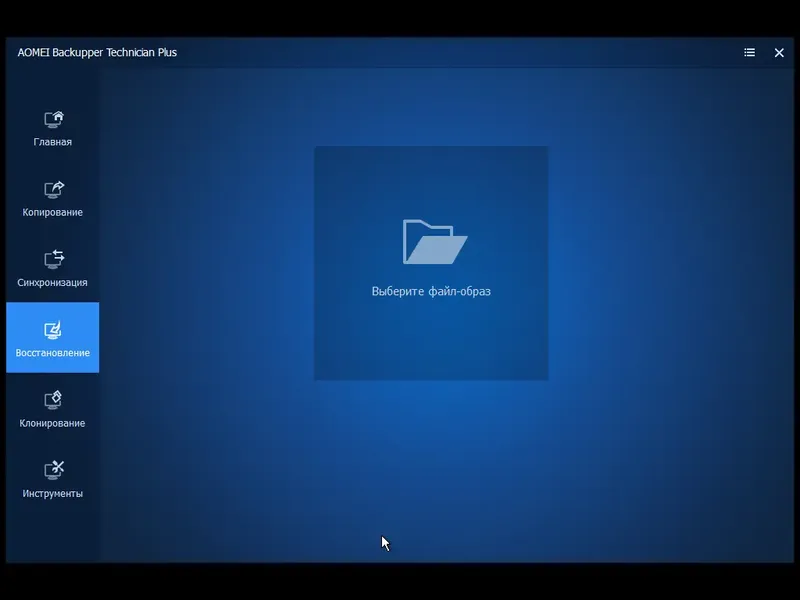
Task: Open the hamburger menu near the title bar
Action: [x=748, y=52]
